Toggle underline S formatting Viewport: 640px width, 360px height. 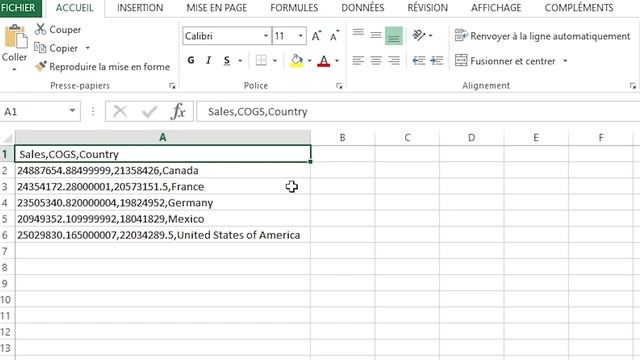click(227, 60)
